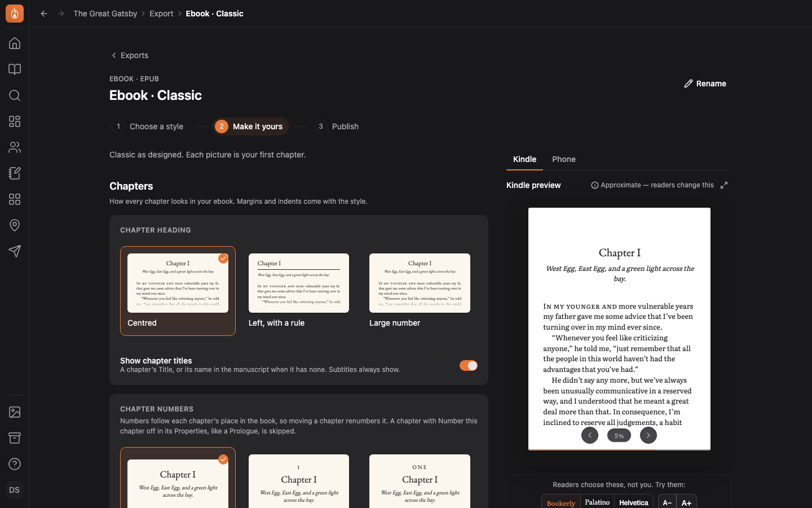The height and width of the screenshot is (508, 812).
Task: Select the Centred chapter heading option
Action: click(x=178, y=291)
